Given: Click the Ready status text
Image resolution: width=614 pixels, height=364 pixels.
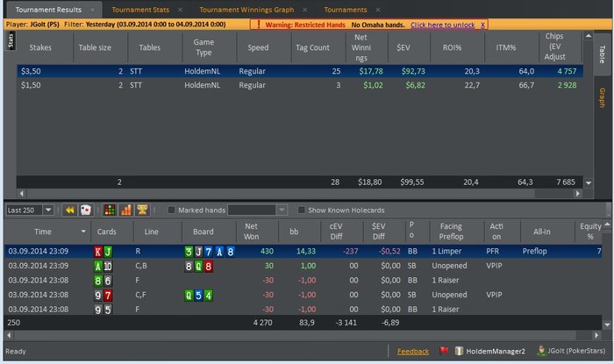Looking at the screenshot, I should point(16,352).
